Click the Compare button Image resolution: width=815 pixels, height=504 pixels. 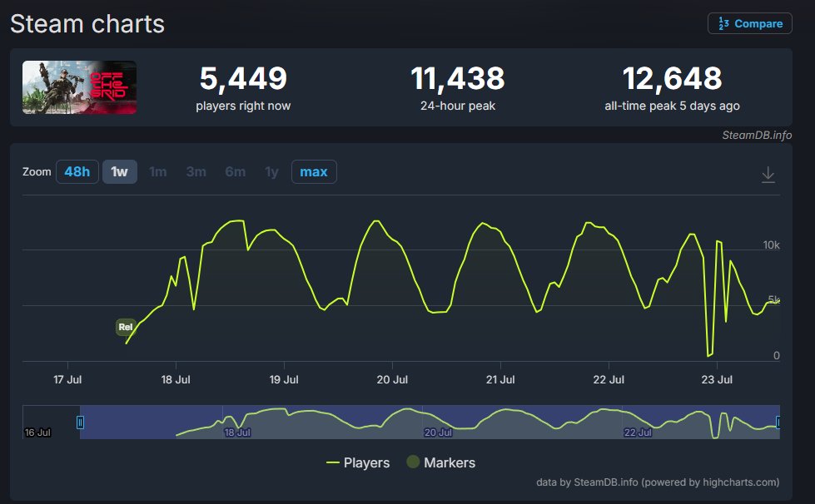pyautogui.click(x=749, y=23)
